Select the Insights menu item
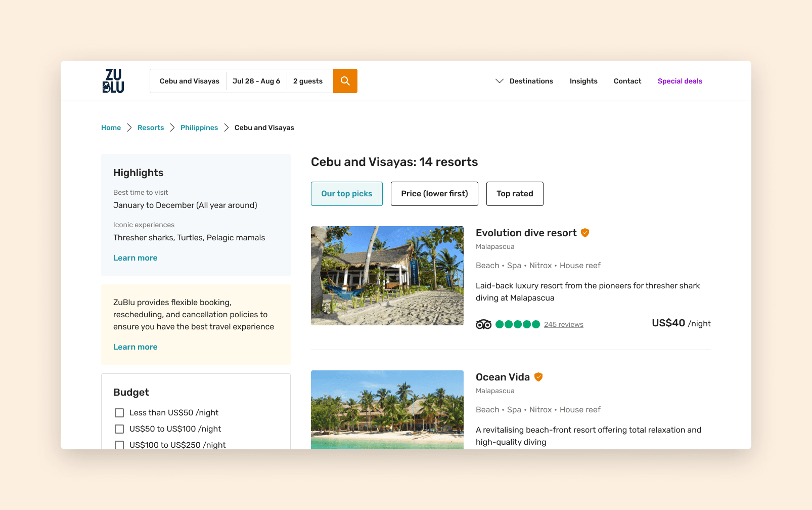The width and height of the screenshot is (812, 510). coord(583,81)
